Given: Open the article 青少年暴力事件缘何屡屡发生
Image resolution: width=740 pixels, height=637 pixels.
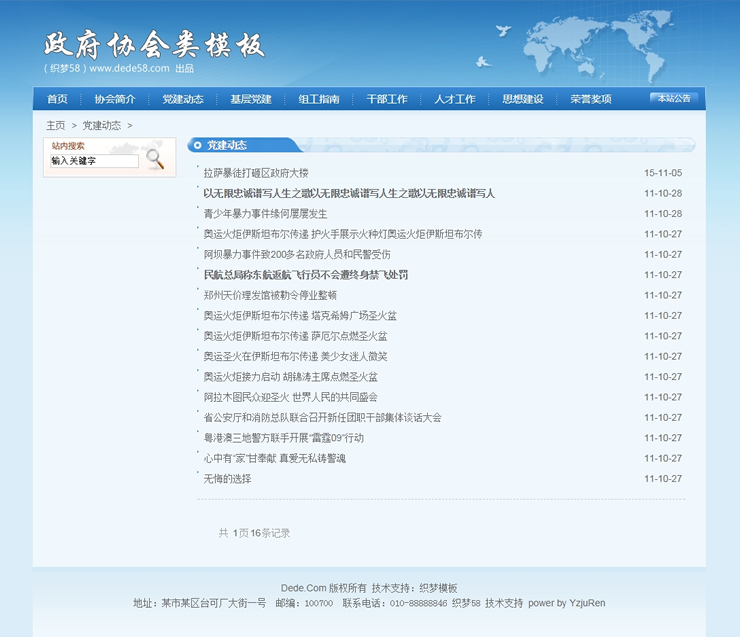Looking at the screenshot, I should point(265,214).
